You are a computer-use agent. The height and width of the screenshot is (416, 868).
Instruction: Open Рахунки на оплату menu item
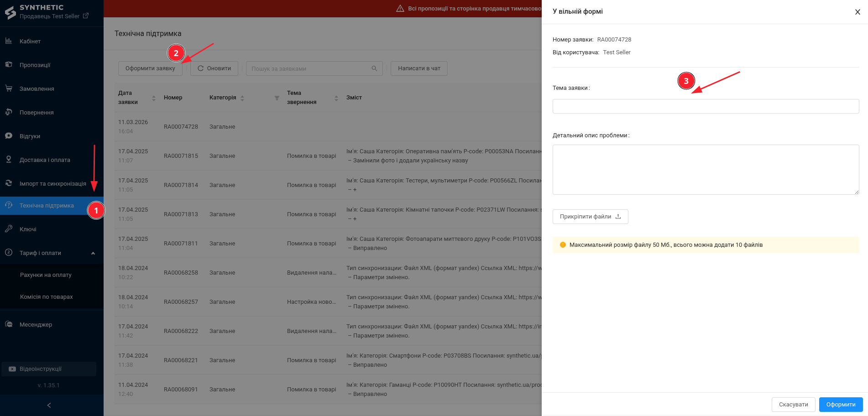point(46,275)
